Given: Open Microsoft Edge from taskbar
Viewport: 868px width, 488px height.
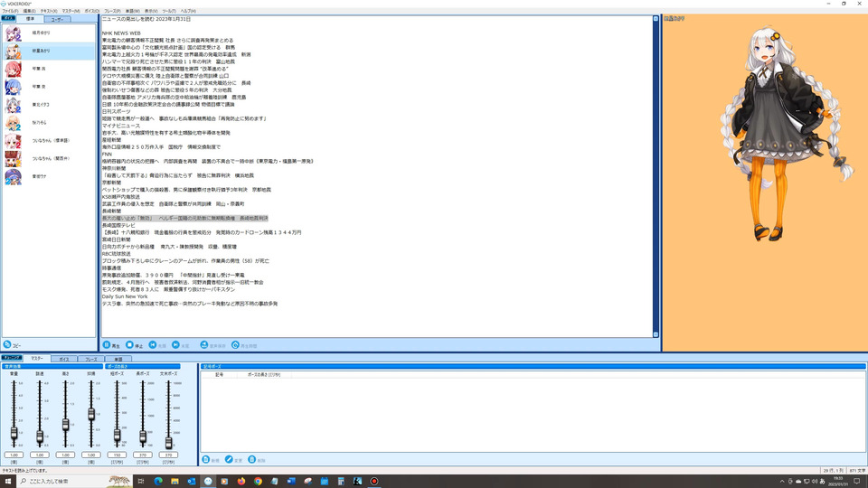Looking at the screenshot, I should [157, 481].
